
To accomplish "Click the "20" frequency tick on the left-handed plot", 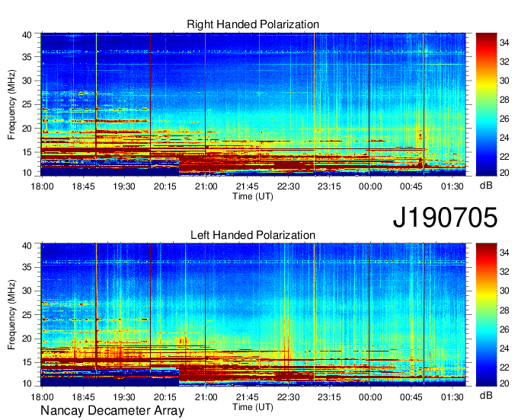I will tap(27, 339).
